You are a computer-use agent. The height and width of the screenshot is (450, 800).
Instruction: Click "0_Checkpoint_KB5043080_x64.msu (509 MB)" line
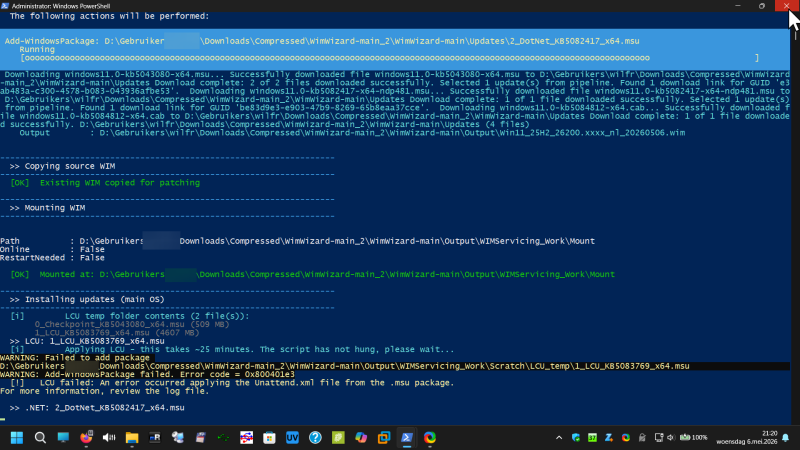(132, 324)
